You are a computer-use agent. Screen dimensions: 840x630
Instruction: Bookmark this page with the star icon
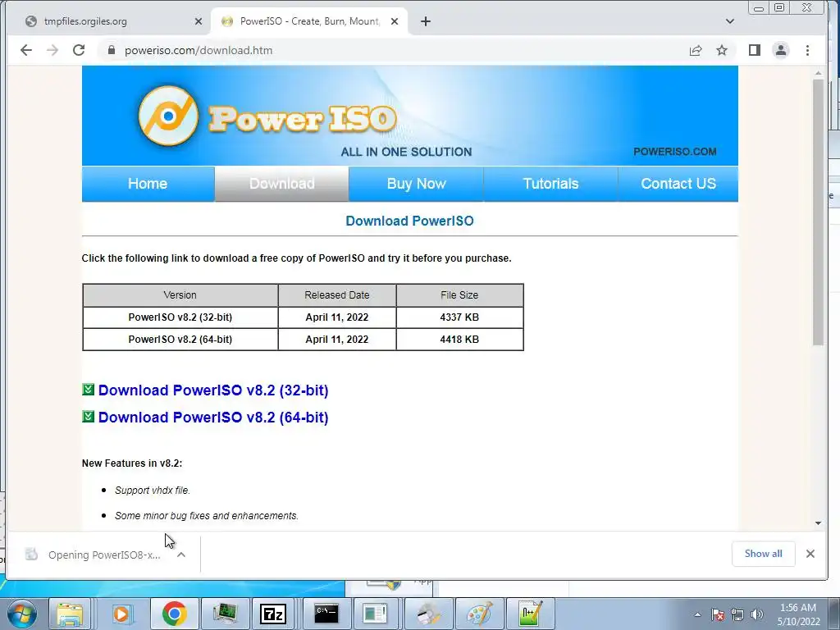point(722,50)
